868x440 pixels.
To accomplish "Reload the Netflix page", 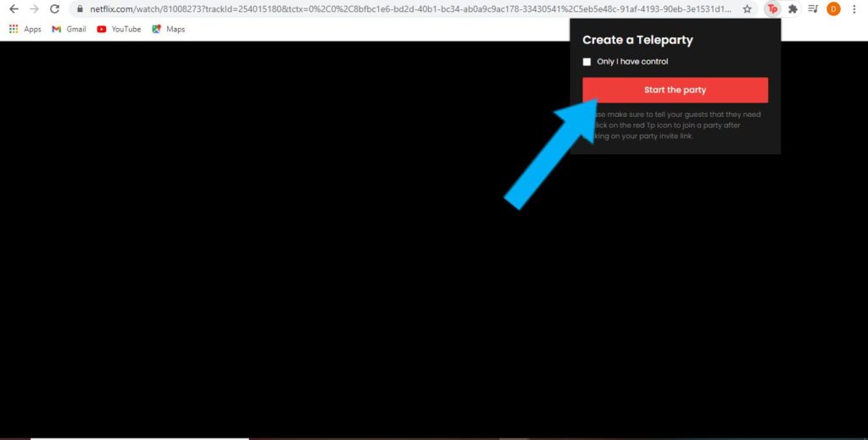I will tap(54, 8).
